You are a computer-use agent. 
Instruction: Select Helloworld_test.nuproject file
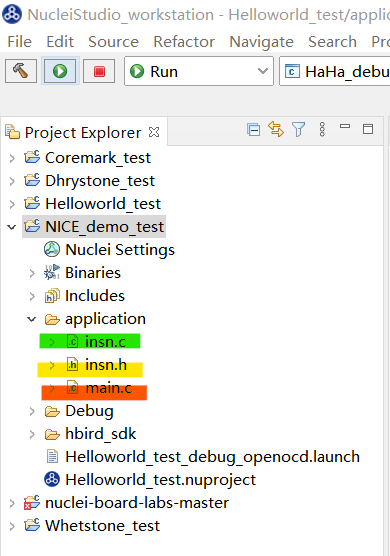coord(160,480)
